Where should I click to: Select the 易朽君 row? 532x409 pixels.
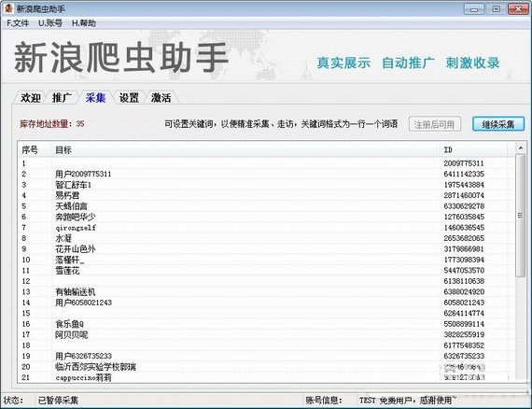[266, 195]
